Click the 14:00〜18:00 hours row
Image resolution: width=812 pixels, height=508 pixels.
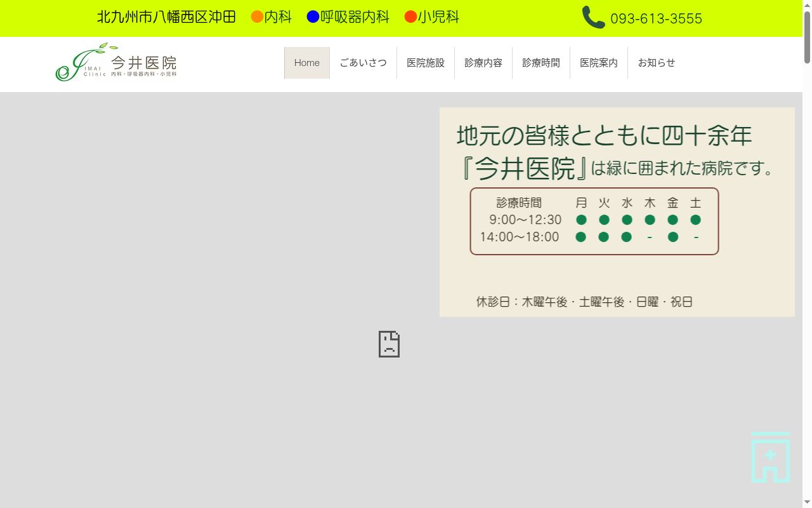click(590, 237)
